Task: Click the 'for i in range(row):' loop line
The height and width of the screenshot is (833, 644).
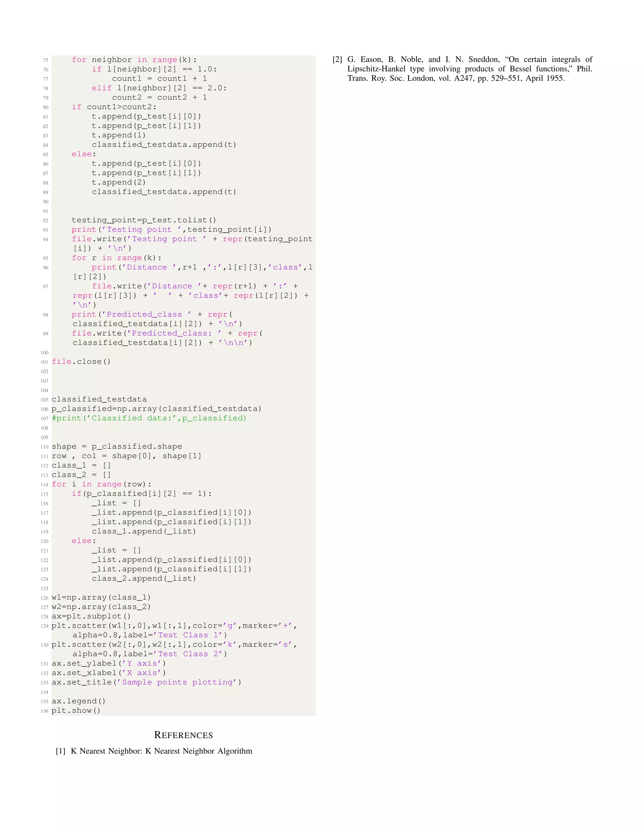Action: coord(102,484)
